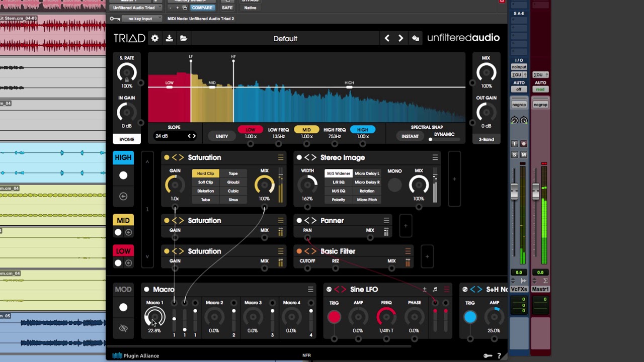Swap the Panner module type arrows
This screenshot has height=362, width=644.
click(x=310, y=220)
